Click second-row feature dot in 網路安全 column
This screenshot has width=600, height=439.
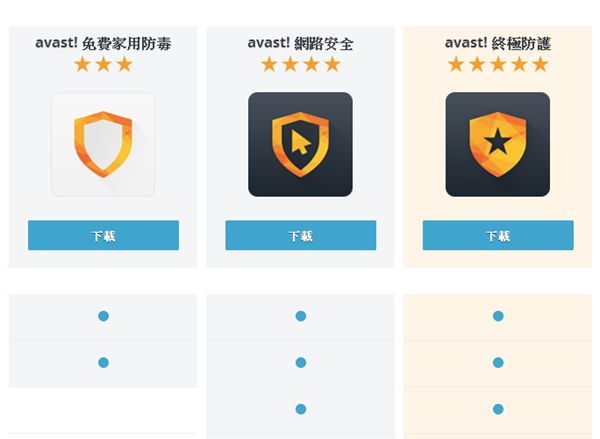click(x=300, y=362)
